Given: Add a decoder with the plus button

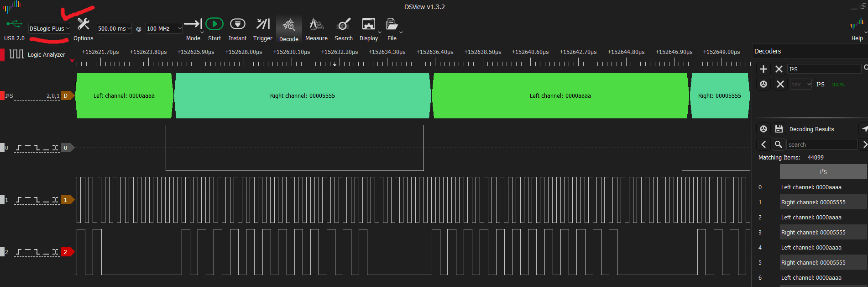Looking at the screenshot, I should 763,69.
